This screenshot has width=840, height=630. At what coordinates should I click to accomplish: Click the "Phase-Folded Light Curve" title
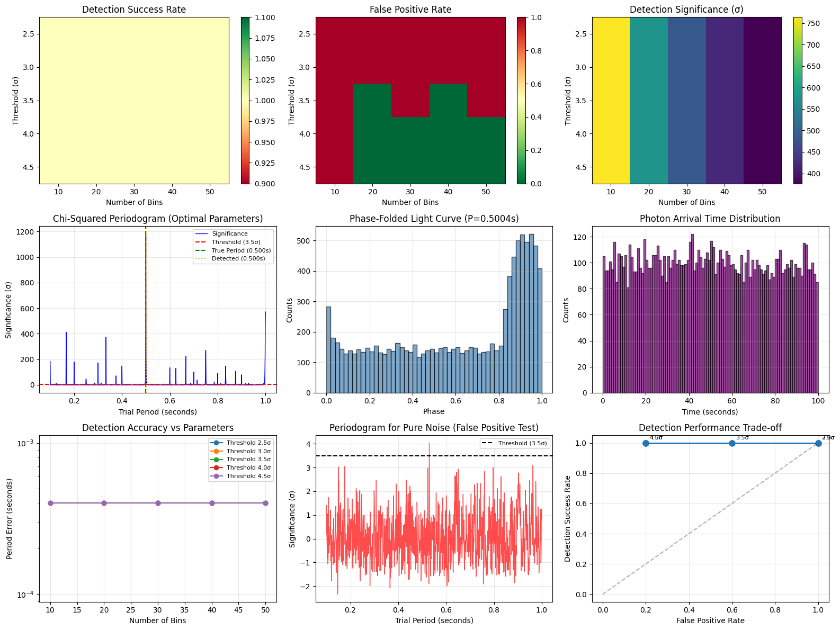(x=434, y=219)
